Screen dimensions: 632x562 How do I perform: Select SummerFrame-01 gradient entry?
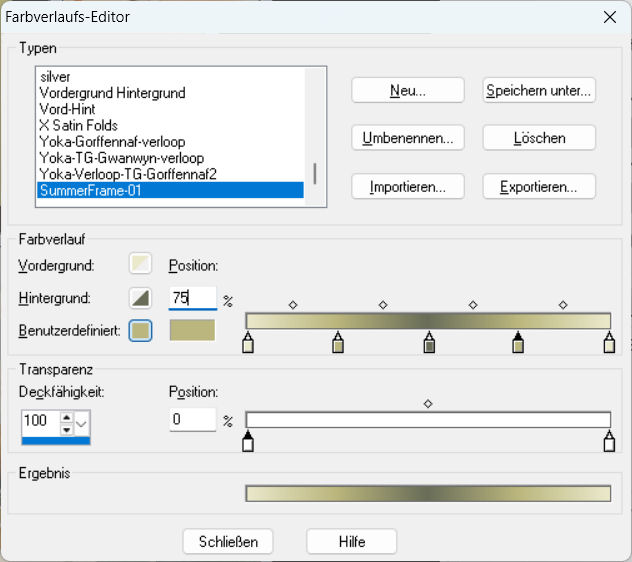(170, 190)
